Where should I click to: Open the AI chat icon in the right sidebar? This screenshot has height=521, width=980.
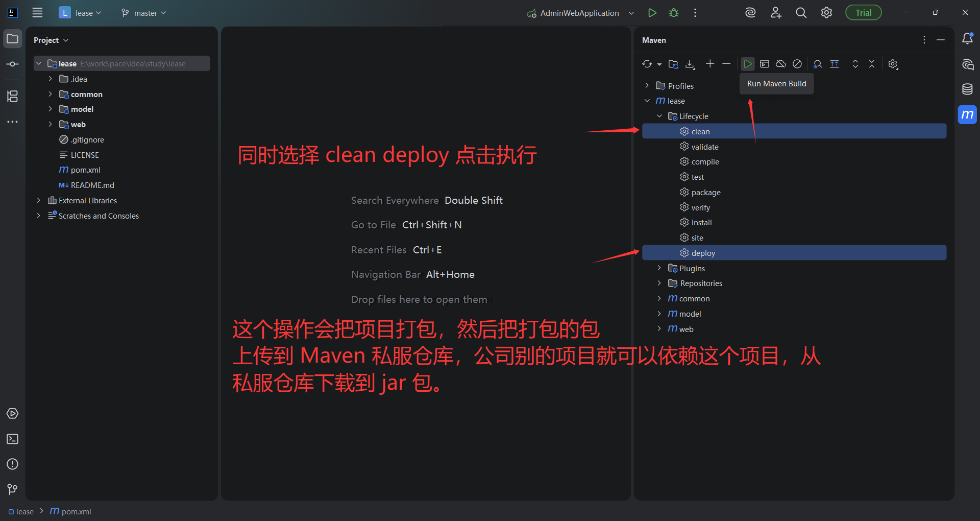[x=967, y=64]
